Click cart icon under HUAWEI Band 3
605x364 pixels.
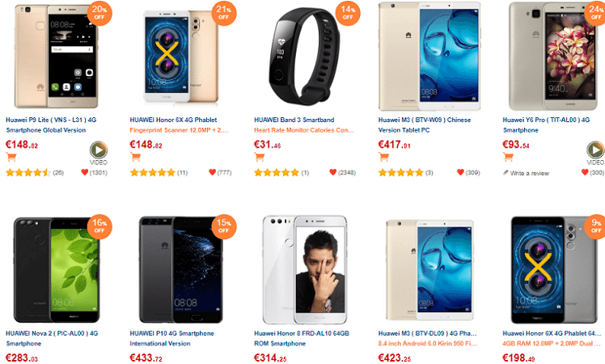260,157
